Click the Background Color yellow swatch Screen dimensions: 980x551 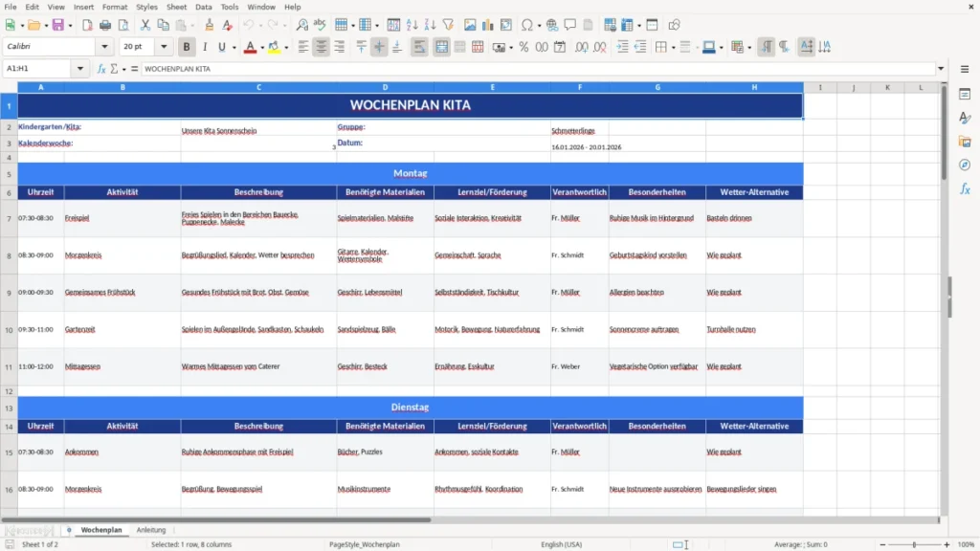tap(274, 47)
